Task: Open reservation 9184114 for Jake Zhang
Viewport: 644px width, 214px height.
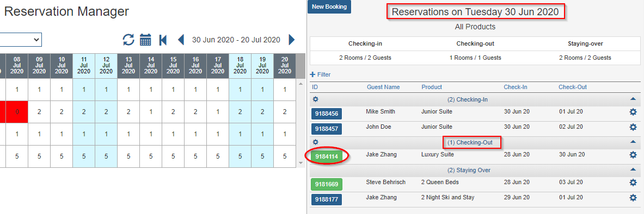Action: tap(327, 156)
